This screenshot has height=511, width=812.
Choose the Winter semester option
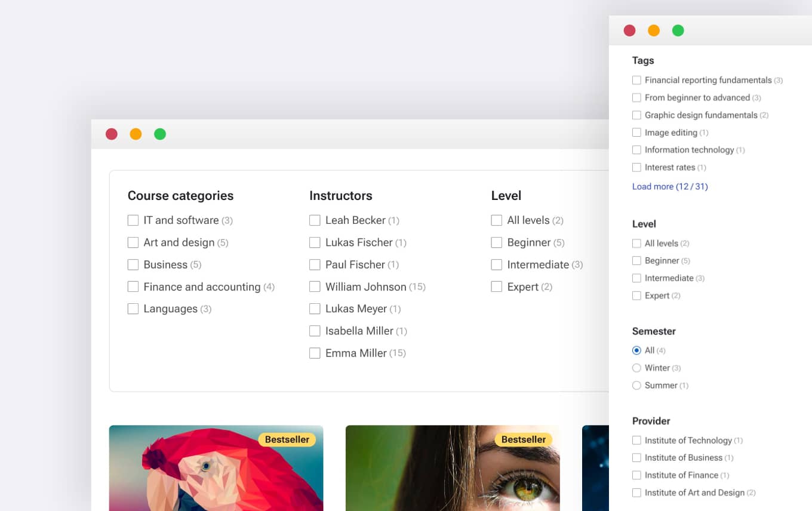pos(636,368)
